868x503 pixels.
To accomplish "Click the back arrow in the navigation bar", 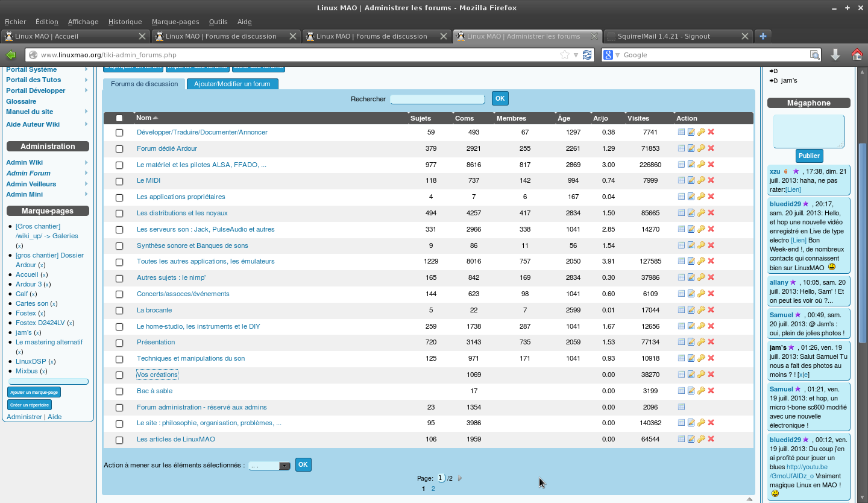I will click(11, 55).
